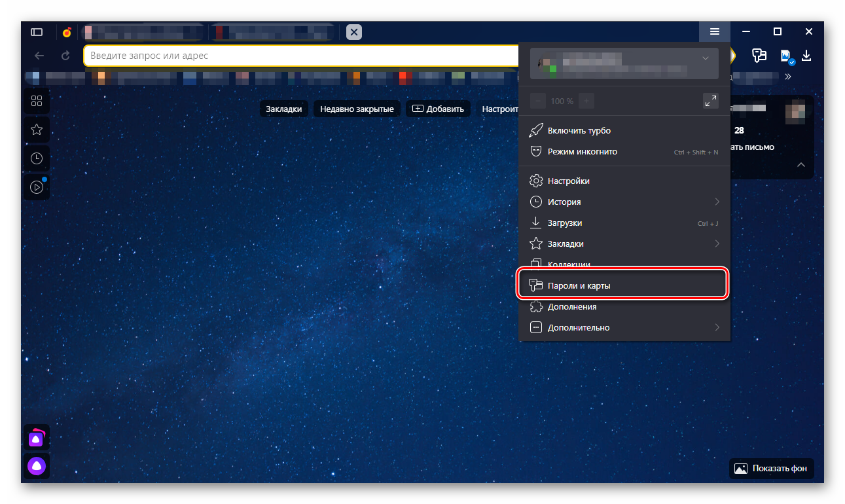Toggle the side panel icon beside the tabs
Screen dimensions: 845x504
37,31
